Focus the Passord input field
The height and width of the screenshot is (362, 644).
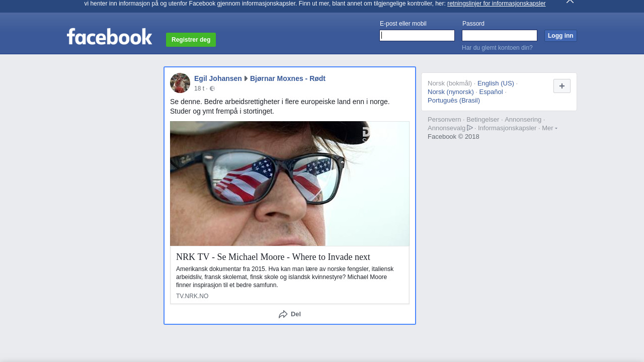click(500, 35)
